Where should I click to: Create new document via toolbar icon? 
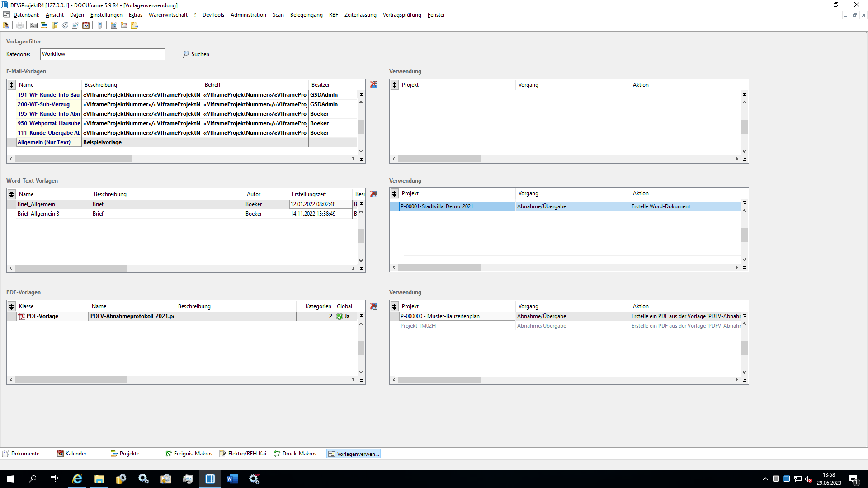click(114, 25)
